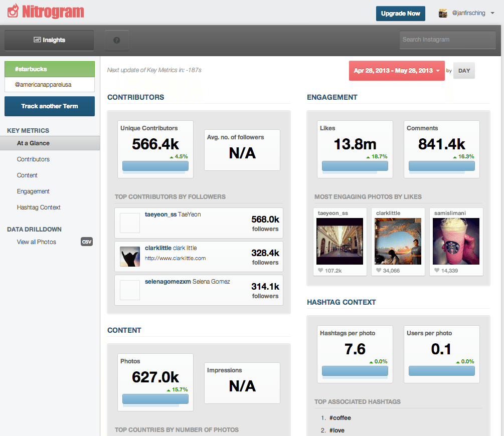The height and width of the screenshot is (436, 504).
Task: Click the Impressions N/A card
Action: [x=242, y=383]
